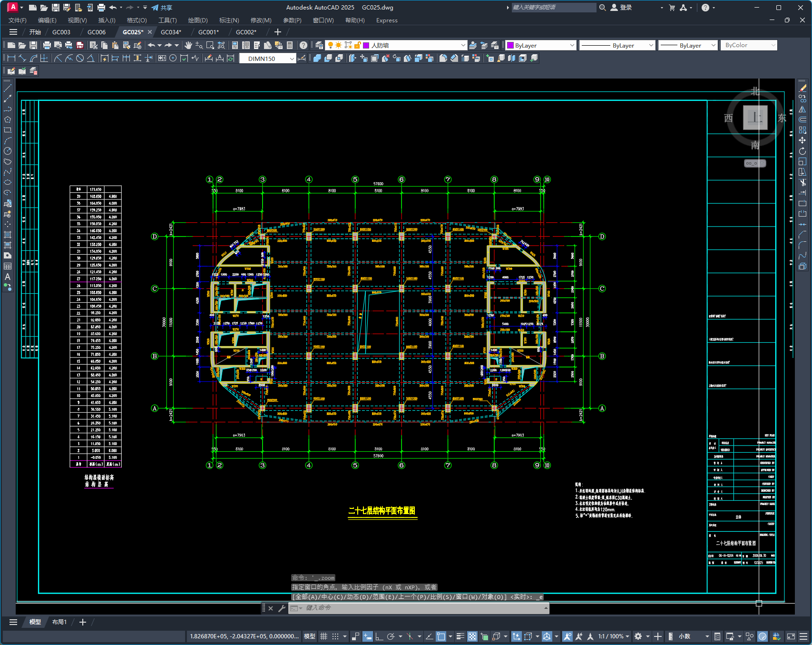The width and height of the screenshot is (812, 645).
Task: Click the DWF publish icon
Action: (x=80, y=45)
